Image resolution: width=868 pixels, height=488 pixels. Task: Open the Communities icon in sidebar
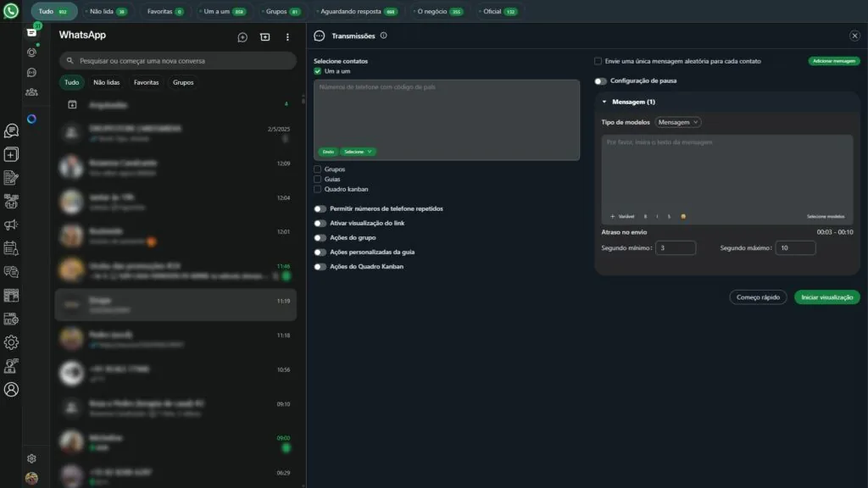(31, 92)
